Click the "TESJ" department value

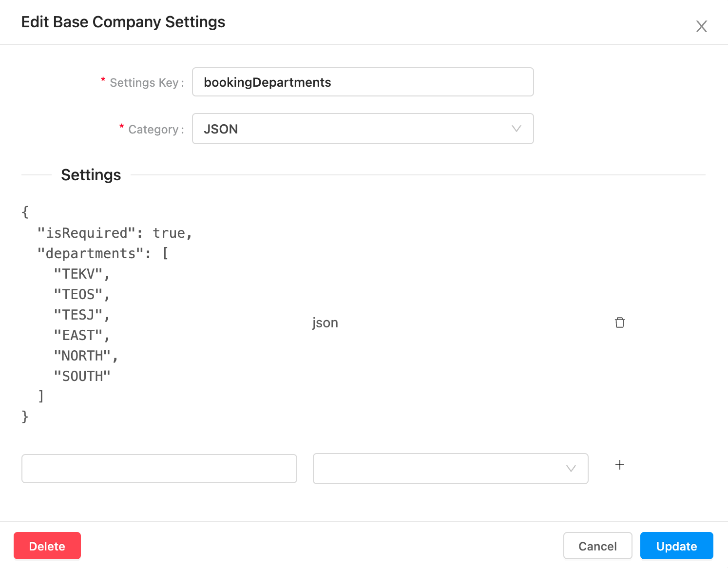pos(78,315)
